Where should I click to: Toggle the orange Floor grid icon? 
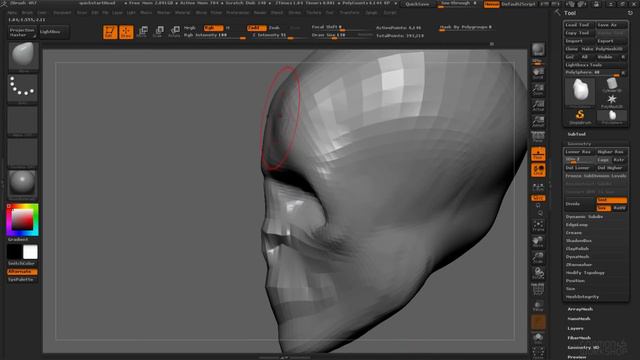(x=538, y=154)
